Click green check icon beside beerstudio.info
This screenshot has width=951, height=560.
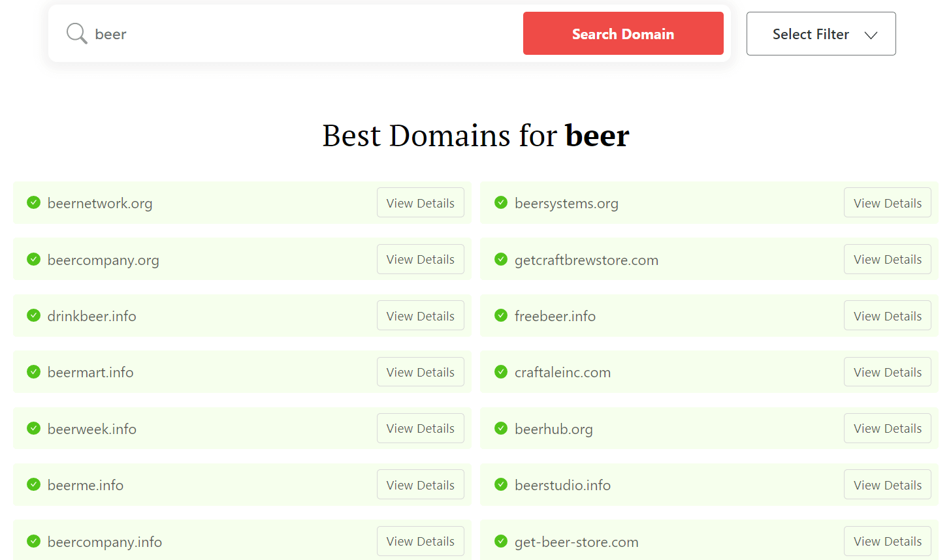click(501, 485)
